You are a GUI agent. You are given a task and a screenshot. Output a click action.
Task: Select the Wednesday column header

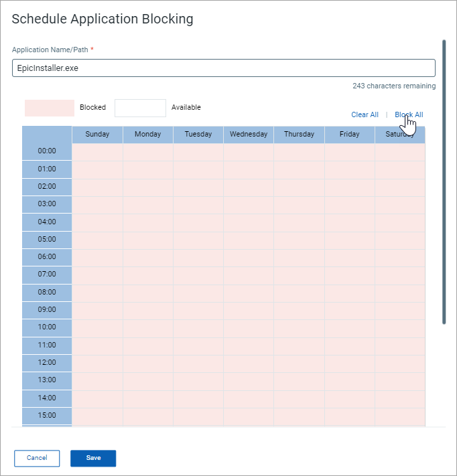pyautogui.click(x=249, y=135)
